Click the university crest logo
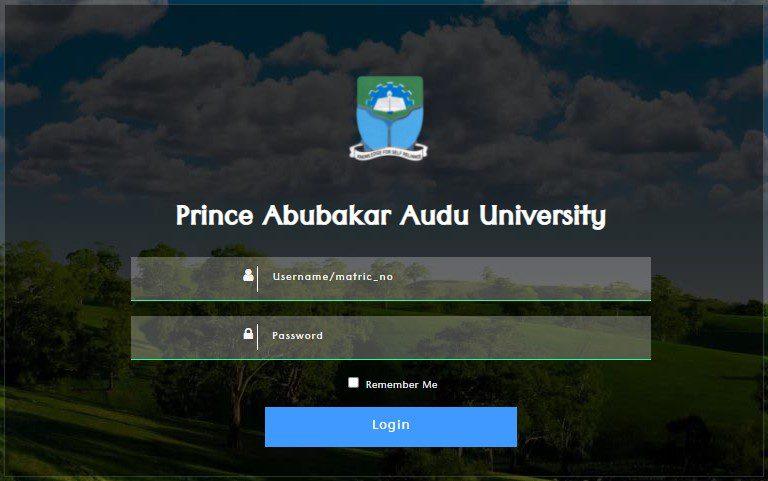 [389, 118]
